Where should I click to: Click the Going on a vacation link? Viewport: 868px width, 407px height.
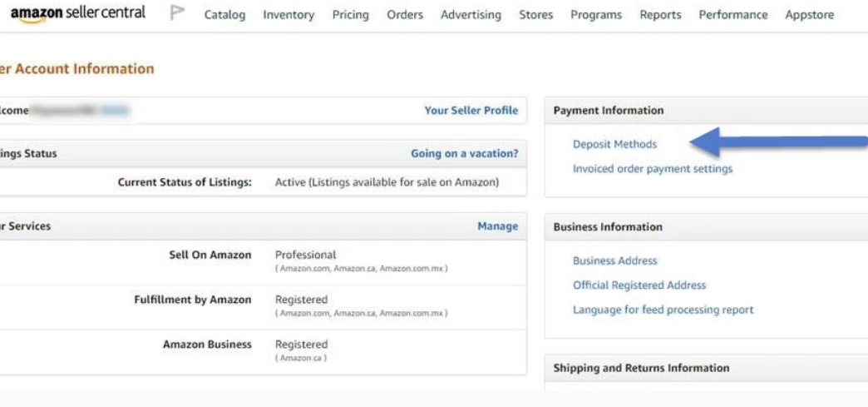coord(464,153)
